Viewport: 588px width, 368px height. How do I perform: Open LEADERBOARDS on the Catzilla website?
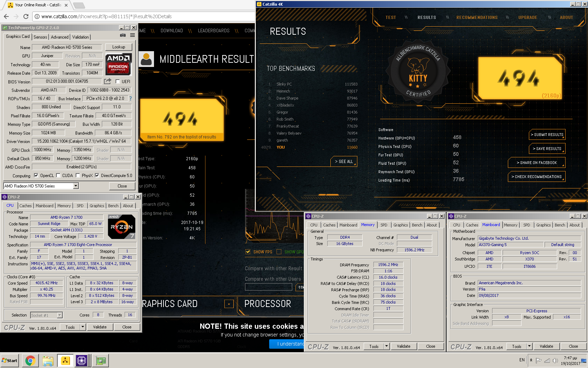click(x=214, y=31)
